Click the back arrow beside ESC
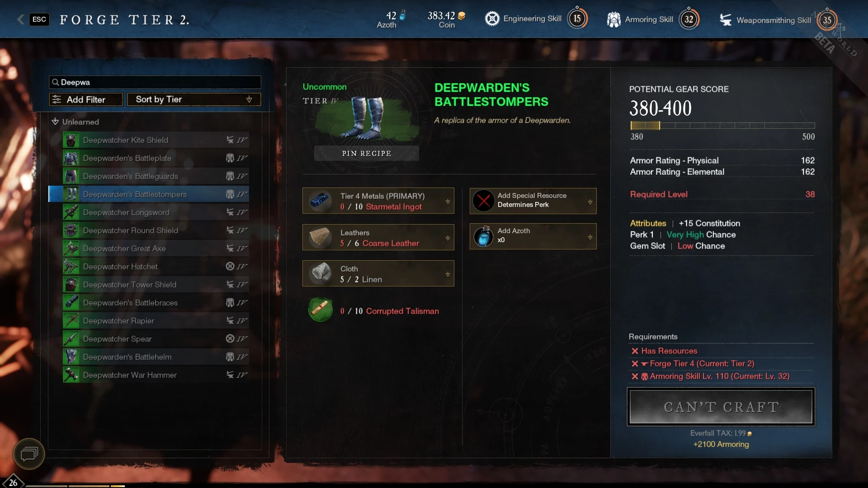Screen dimensions: 868x488 click(x=20, y=19)
